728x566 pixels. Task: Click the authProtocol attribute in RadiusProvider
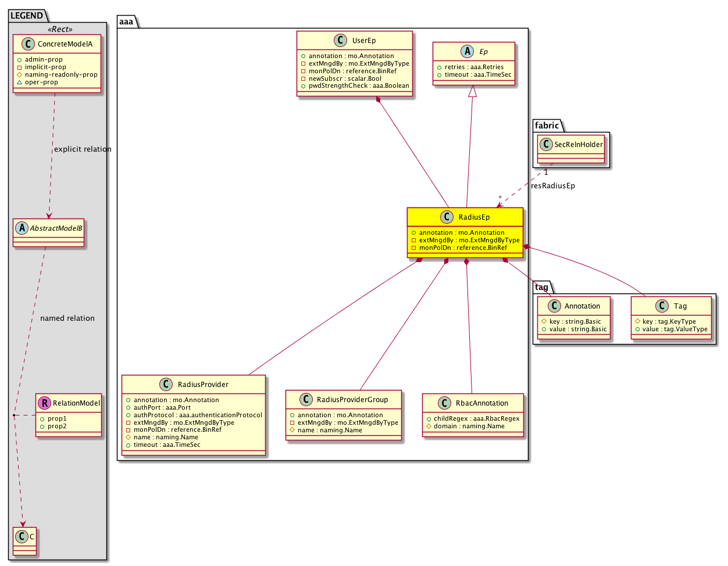click(194, 415)
